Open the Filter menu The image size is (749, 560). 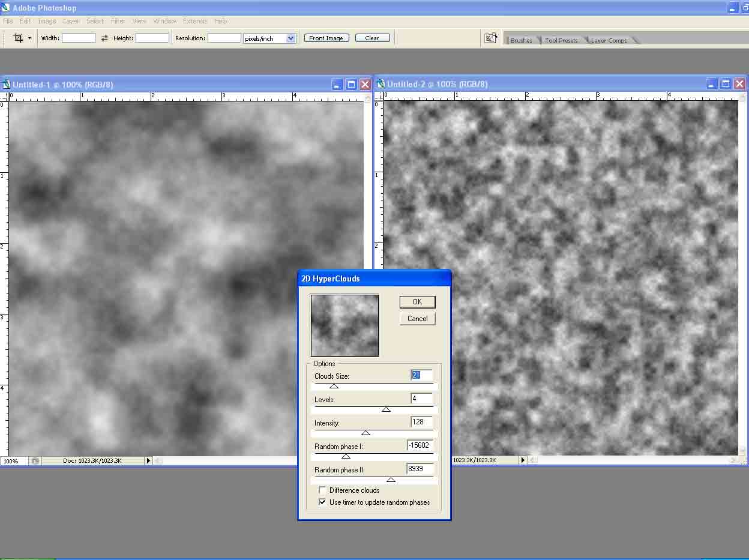pos(118,21)
